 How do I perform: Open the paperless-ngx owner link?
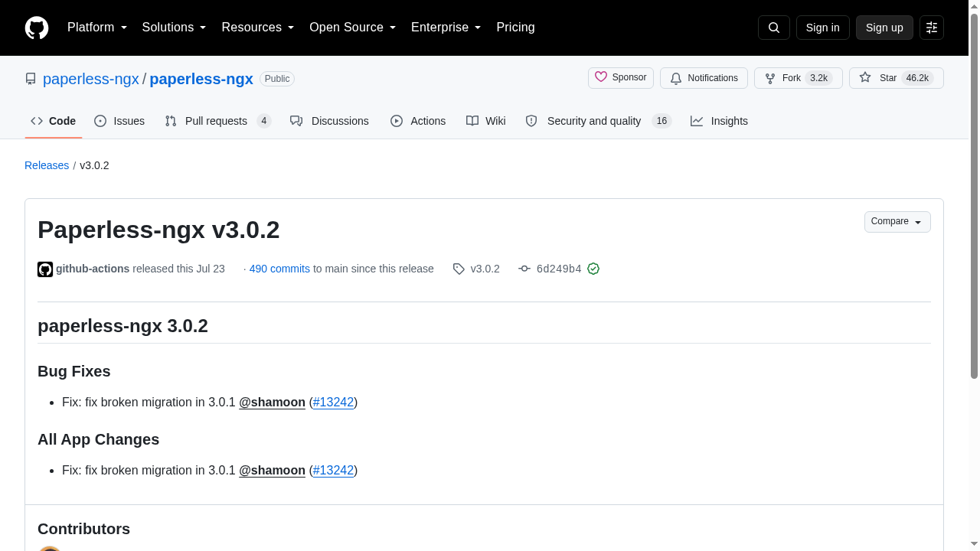point(91,79)
